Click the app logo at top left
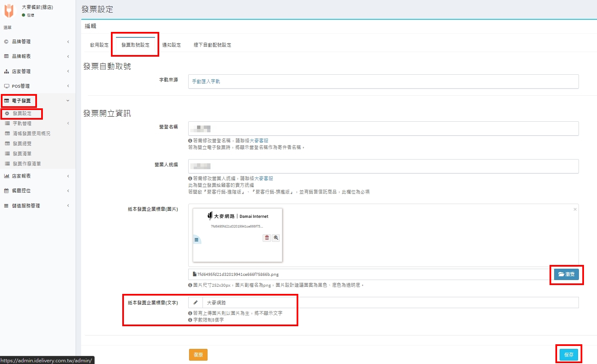The width and height of the screenshot is (597, 364). pos(9,11)
